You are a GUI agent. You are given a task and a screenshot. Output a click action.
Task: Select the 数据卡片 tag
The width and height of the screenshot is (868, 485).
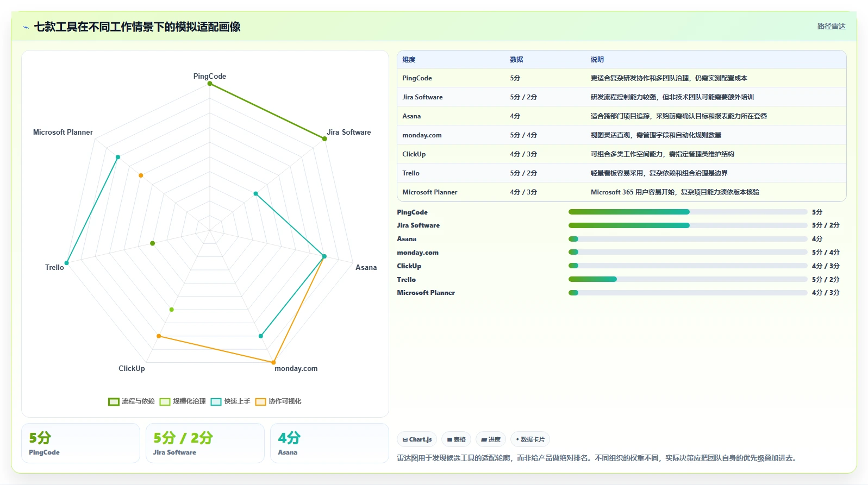click(x=530, y=439)
